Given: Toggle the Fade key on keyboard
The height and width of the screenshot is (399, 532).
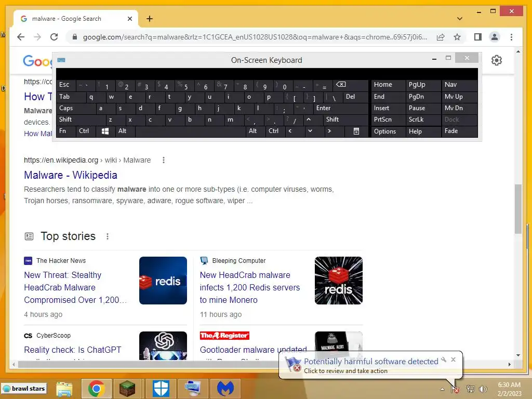Looking at the screenshot, I should coord(459,131).
